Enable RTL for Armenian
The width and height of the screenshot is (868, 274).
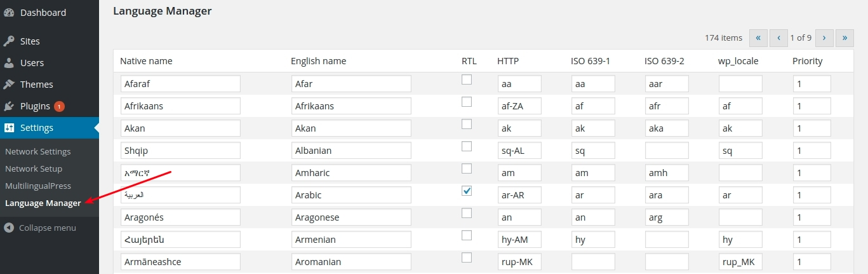(467, 235)
